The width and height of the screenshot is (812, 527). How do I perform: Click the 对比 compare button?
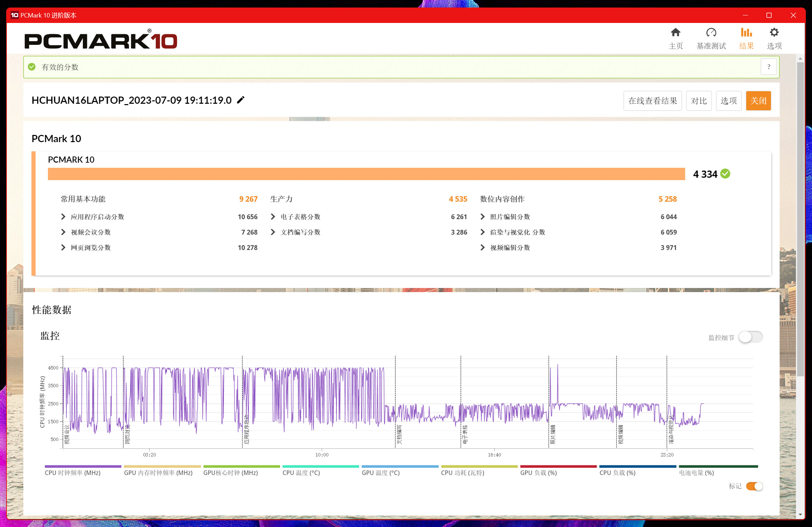[x=699, y=101]
